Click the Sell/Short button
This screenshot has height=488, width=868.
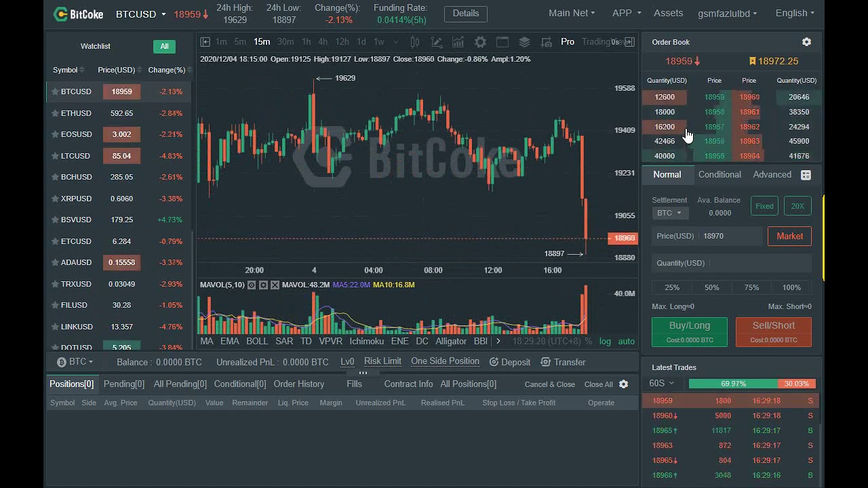coord(774,332)
